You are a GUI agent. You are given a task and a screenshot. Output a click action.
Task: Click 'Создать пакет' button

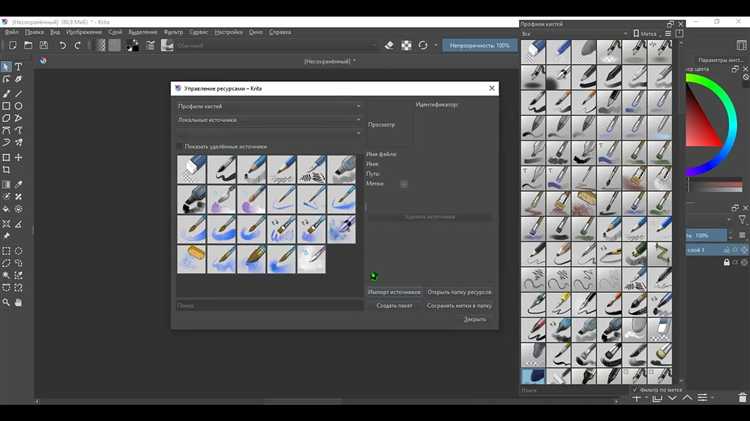click(x=394, y=305)
